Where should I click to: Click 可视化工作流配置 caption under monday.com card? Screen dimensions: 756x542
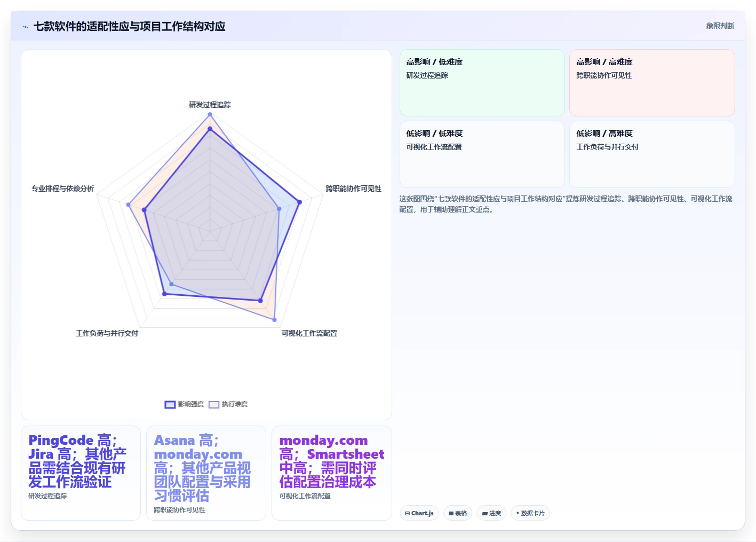tap(305, 496)
